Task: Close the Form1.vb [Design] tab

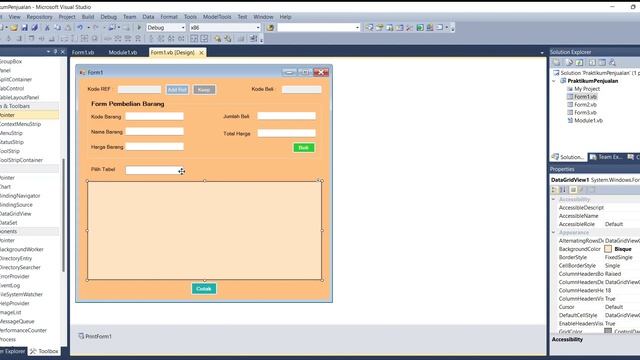Action: (x=201, y=53)
